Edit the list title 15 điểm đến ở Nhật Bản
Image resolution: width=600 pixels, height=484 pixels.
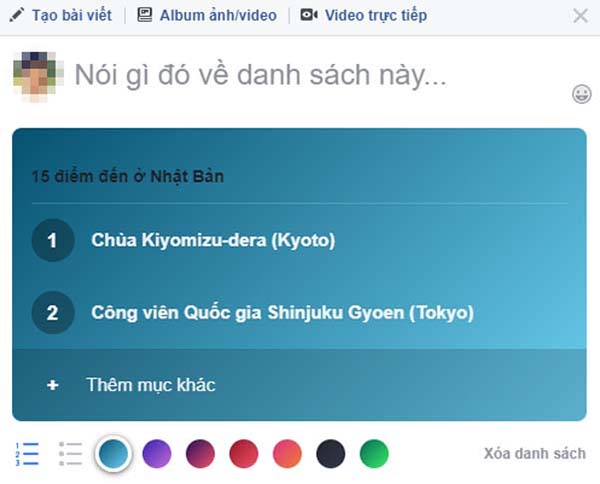tap(128, 176)
